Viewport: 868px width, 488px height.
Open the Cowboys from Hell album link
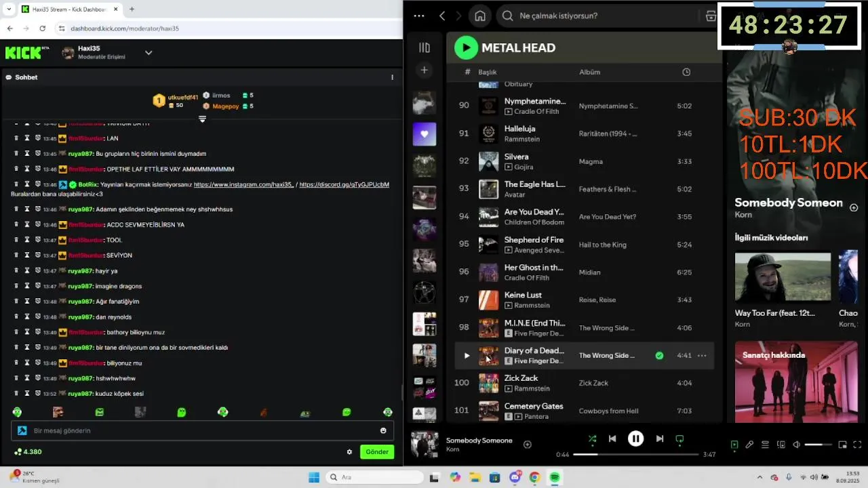(608, 411)
